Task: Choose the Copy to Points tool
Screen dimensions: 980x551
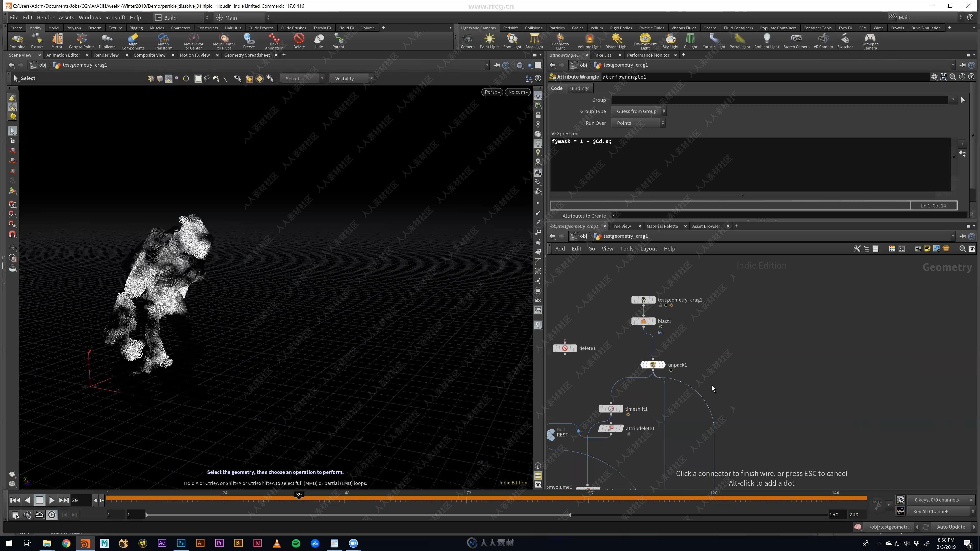Action: (x=81, y=41)
